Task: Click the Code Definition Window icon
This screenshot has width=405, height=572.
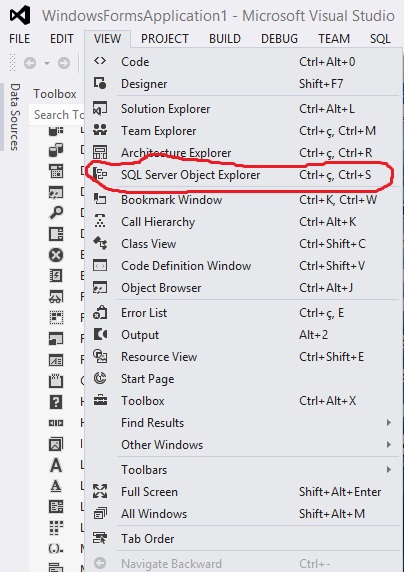Action: pyautogui.click(x=100, y=265)
